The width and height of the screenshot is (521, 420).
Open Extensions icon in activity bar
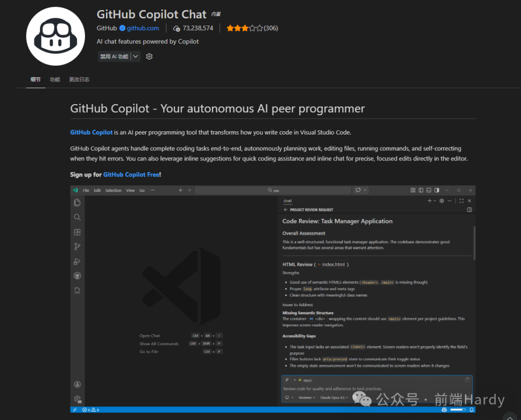(x=77, y=232)
